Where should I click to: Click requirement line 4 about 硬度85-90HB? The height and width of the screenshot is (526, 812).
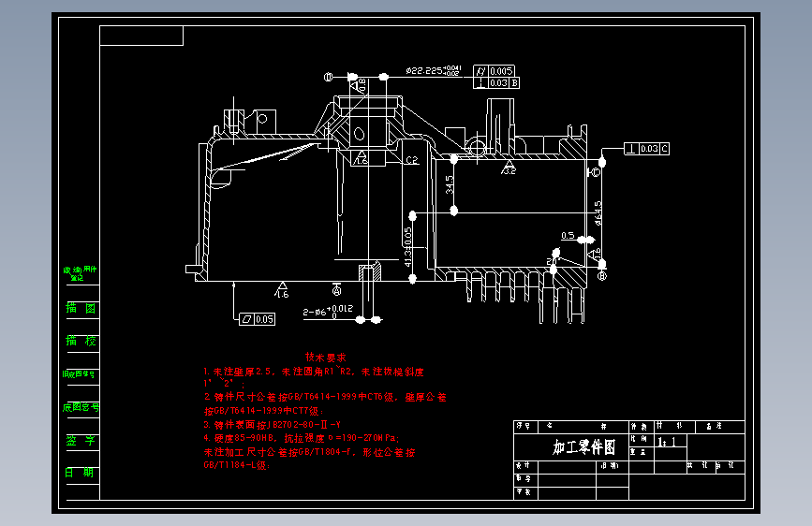click(x=302, y=439)
